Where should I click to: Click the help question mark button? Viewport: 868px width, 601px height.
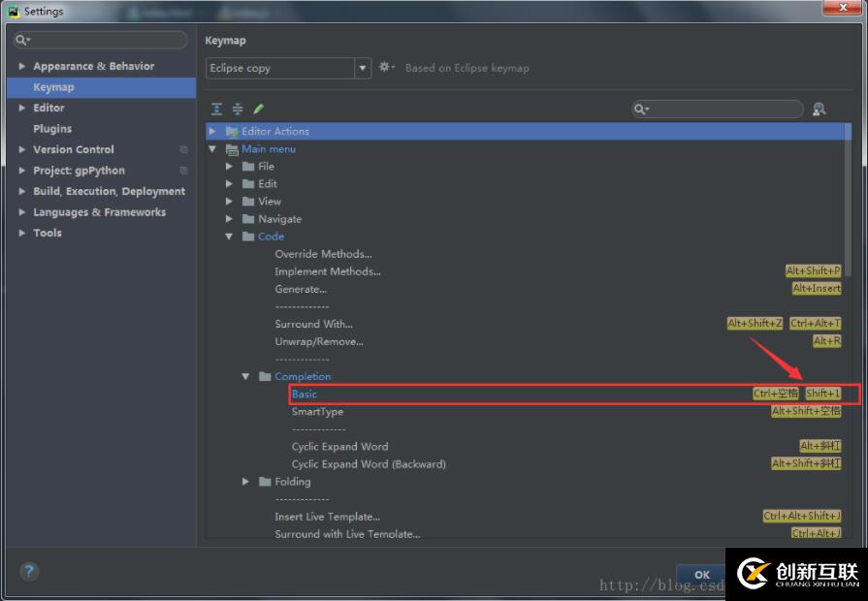[29, 571]
